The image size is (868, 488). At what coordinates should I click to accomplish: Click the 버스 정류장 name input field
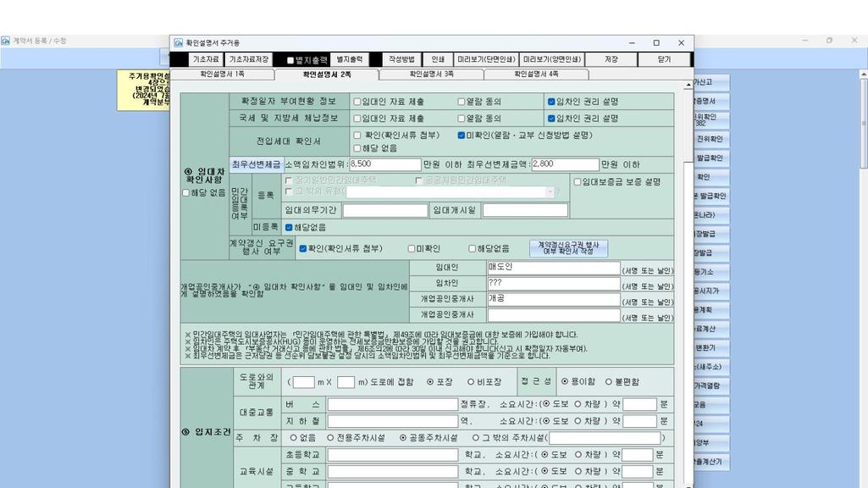(x=392, y=405)
